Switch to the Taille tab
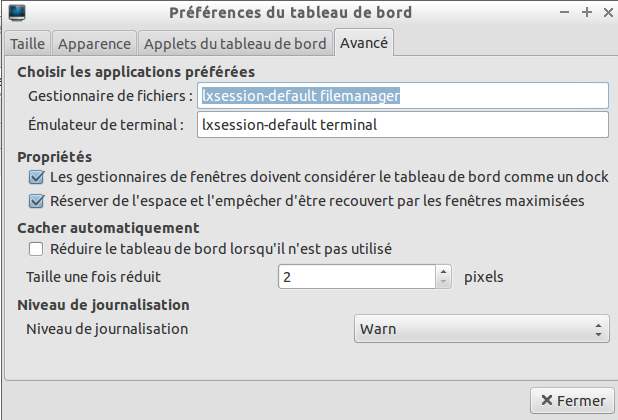The height and width of the screenshot is (420, 618). point(27,43)
